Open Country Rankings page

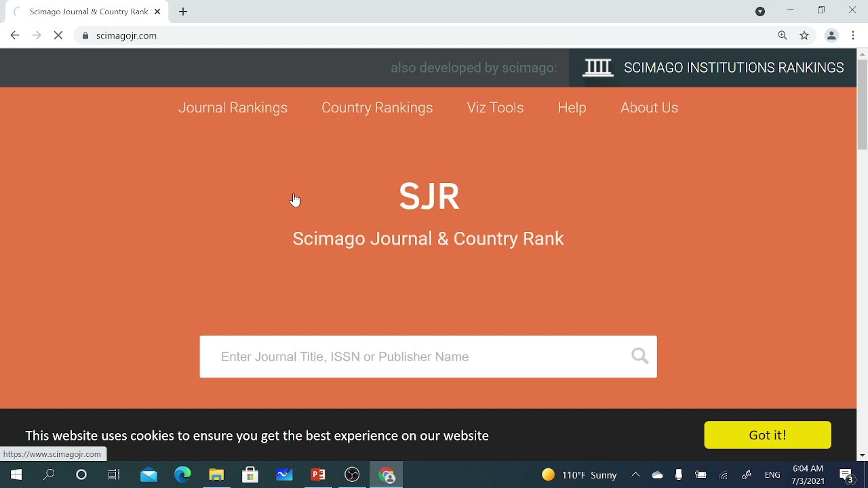pos(377,108)
